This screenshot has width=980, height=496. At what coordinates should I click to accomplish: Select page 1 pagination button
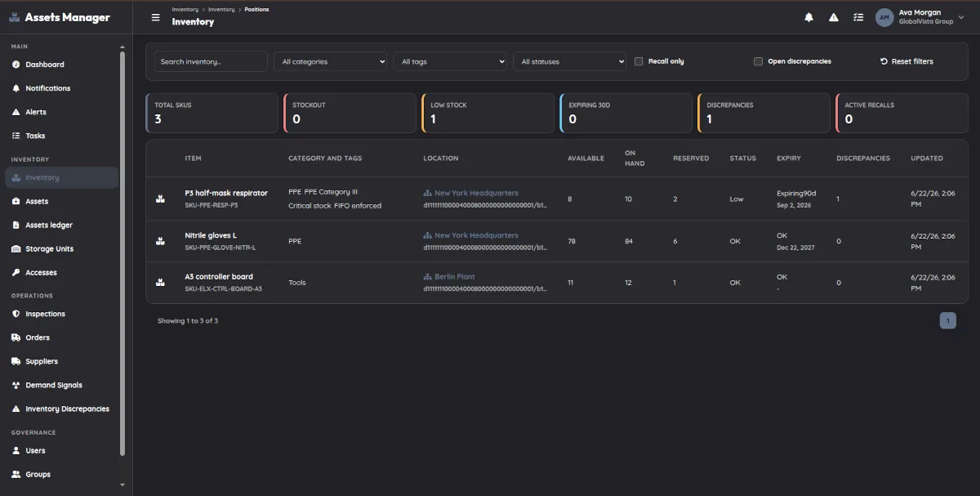(947, 321)
